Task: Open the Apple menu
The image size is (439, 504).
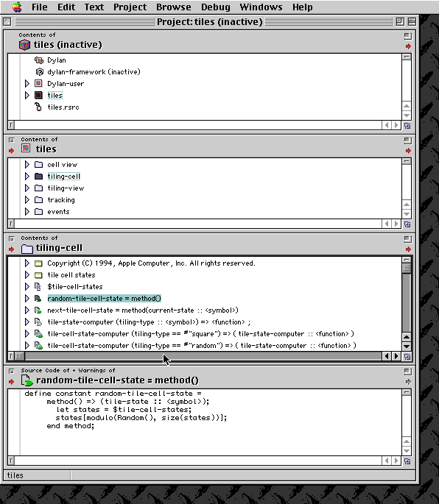Action: 17,7
